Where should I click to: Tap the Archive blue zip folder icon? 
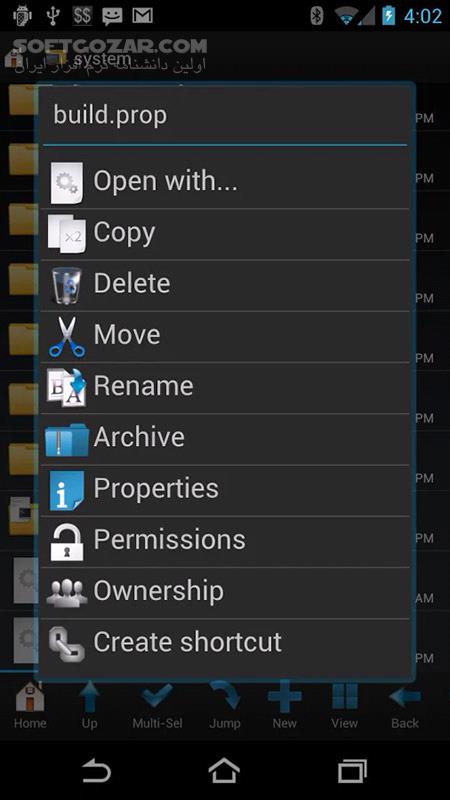[67, 439]
